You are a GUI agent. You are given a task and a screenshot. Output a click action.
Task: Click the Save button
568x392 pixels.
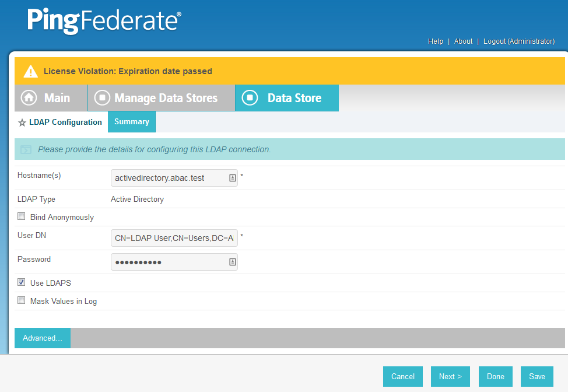tap(537, 376)
